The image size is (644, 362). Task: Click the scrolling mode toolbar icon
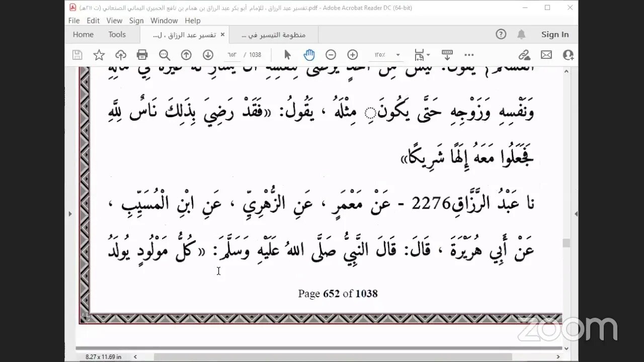(447, 55)
